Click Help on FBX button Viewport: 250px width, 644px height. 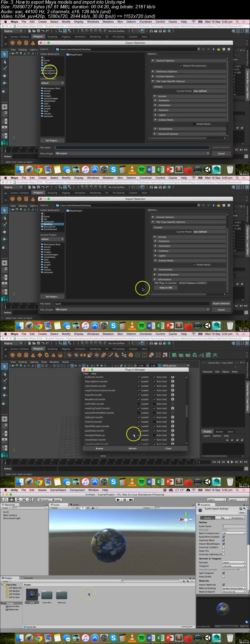(166, 288)
